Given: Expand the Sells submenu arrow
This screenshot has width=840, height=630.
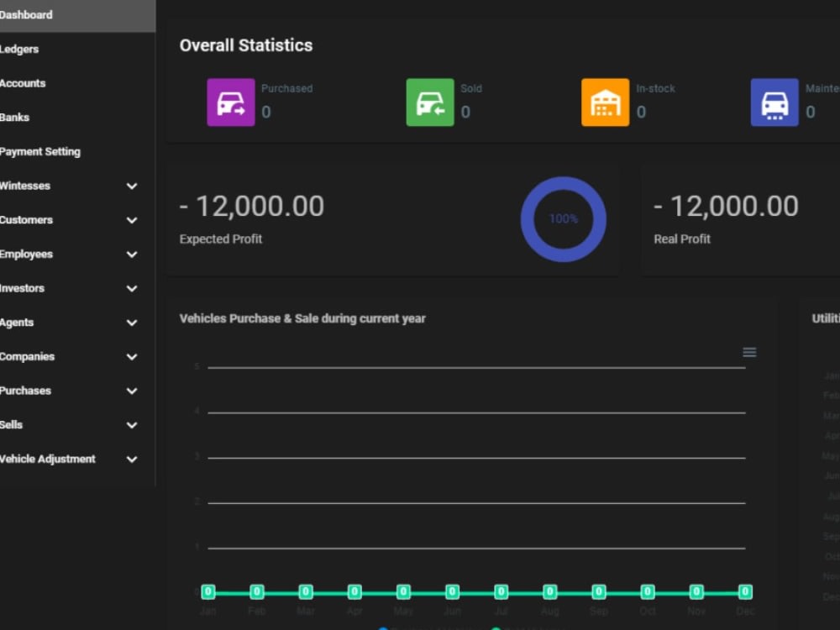Looking at the screenshot, I should (x=132, y=425).
